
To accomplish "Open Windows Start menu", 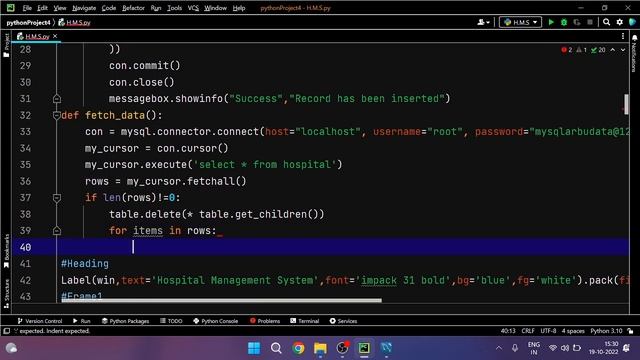I will pos(254,348).
